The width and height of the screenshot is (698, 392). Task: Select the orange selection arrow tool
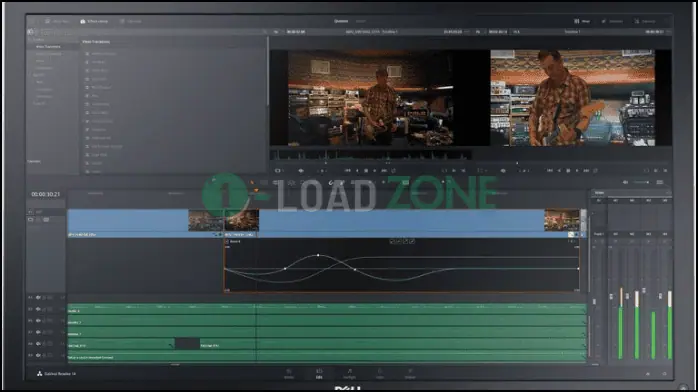pyautogui.click(x=252, y=182)
